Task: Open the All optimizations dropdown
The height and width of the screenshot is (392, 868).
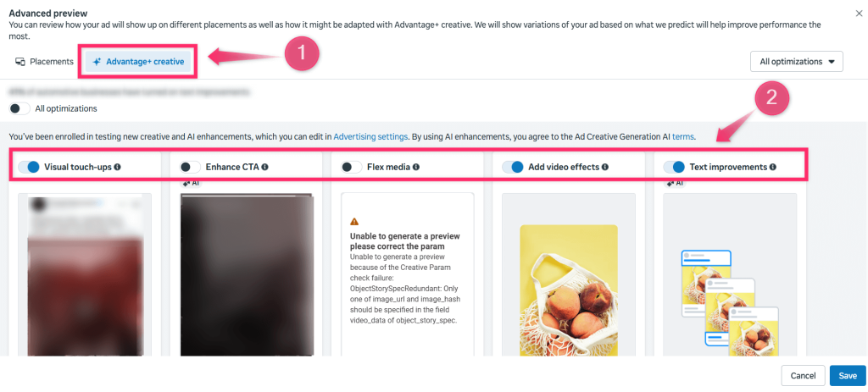Action: tap(796, 62)
